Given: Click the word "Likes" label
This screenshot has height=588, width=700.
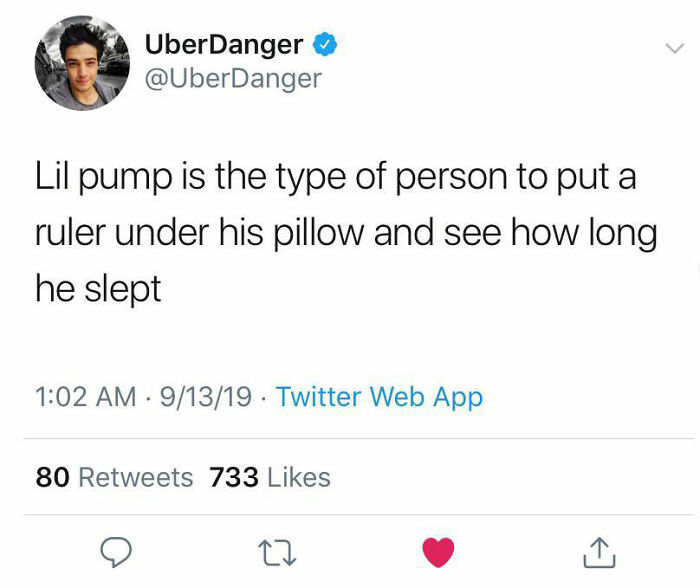Looking at the screenshot, I should 299,477.
